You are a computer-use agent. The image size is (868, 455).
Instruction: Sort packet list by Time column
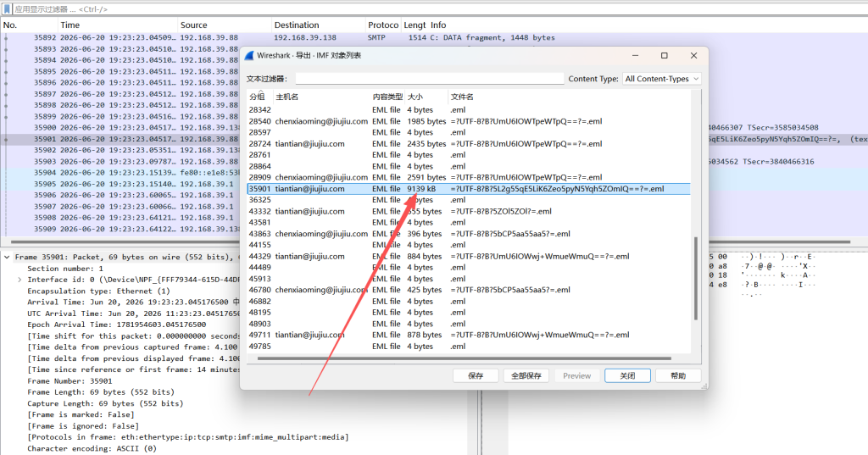point(118,25)
